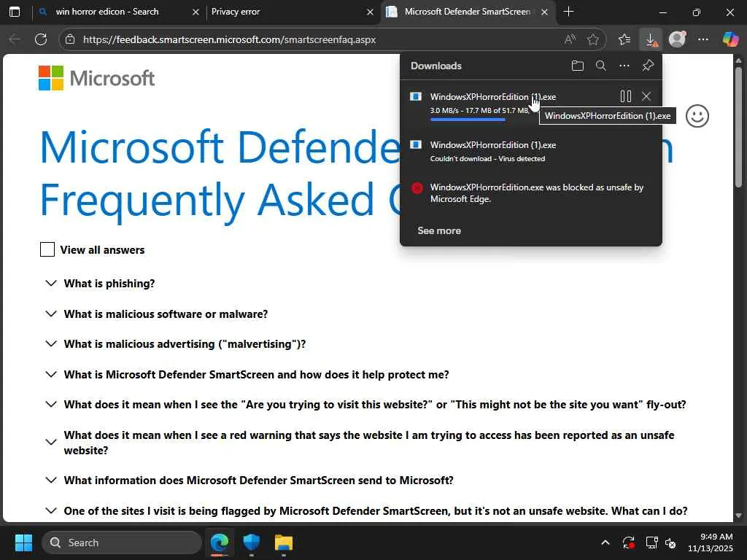Open a new browser tab
Image resolution: width=747 pixels, height=560 pixels.
[568, 12]
